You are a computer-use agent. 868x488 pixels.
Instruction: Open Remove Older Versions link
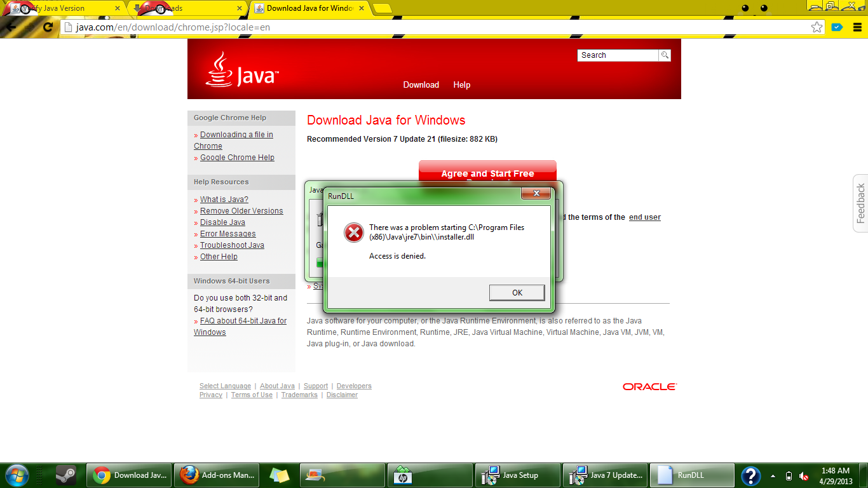pos(241,211)
